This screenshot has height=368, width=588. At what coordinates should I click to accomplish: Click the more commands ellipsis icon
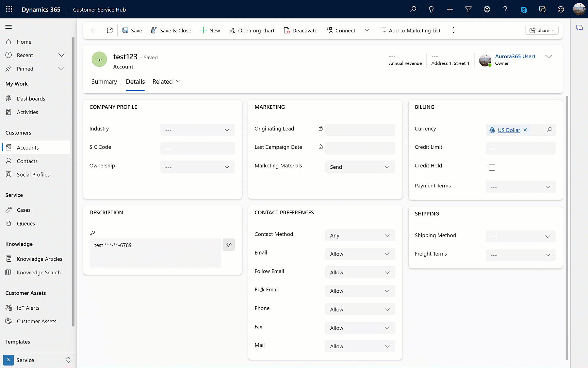coord(453,30)
